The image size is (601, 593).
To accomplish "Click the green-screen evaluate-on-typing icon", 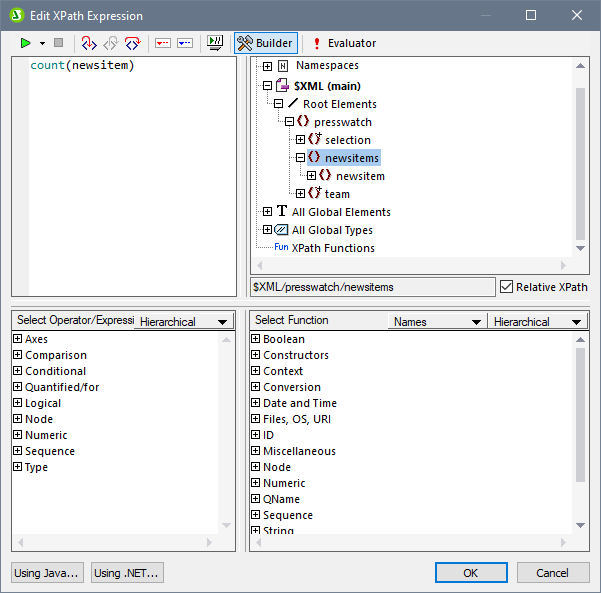I will tap(214, 43).
